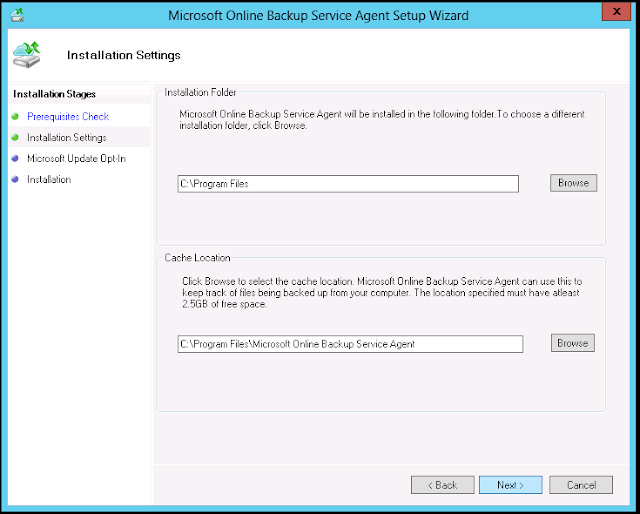Click the backup agent icon in title bar
Screen dimensions: 640x514
coord(17,15)
